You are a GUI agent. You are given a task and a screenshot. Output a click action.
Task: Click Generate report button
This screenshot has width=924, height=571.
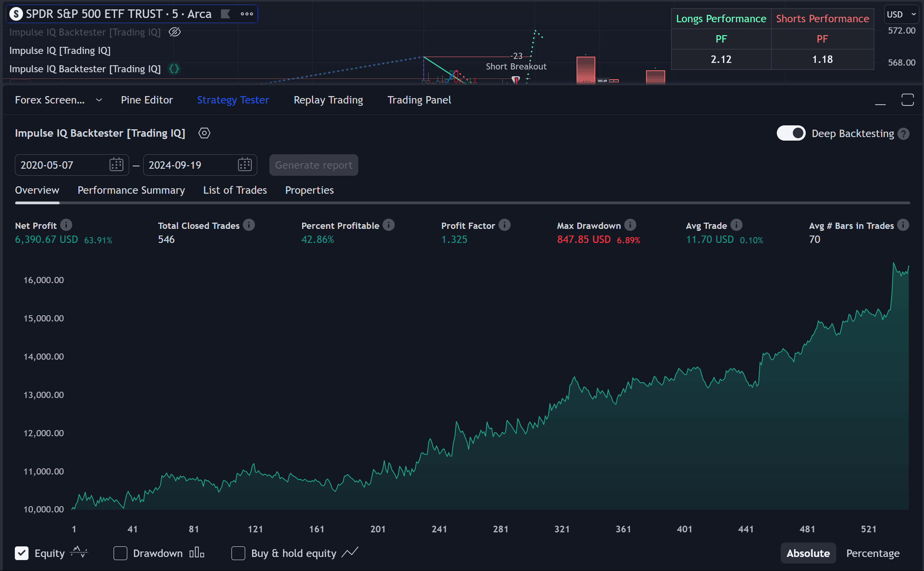point(313,165)
